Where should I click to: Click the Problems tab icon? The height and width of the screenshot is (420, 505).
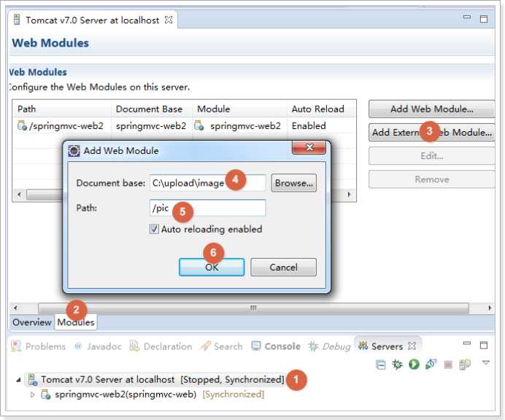tap(16, 346)
